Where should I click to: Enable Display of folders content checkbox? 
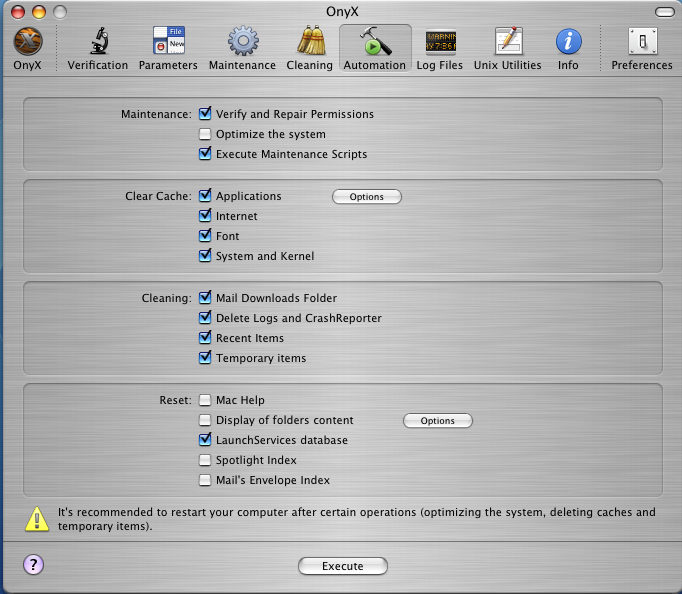click(x=205, y=420)
